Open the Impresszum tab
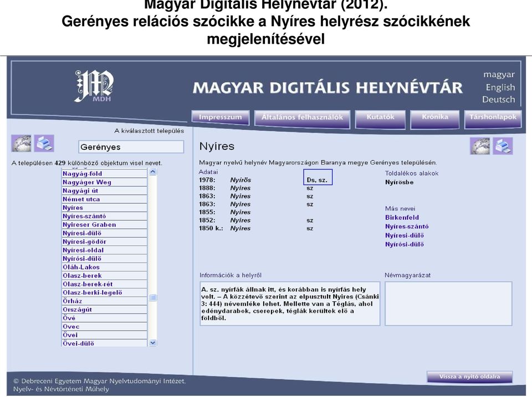532x397 pixels. [x=221, y=117]
